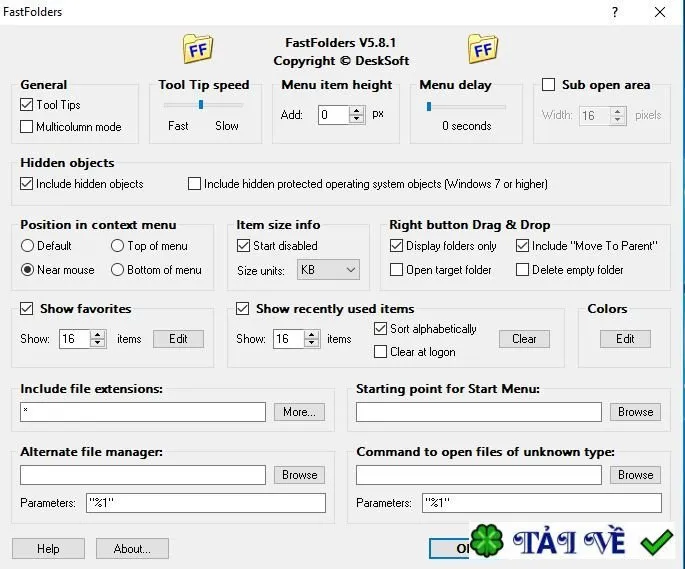Disable the Tool Tips checkbox
Image resolution: width=685 pixels, height=569 pixels.
click(x=26, y=104)
